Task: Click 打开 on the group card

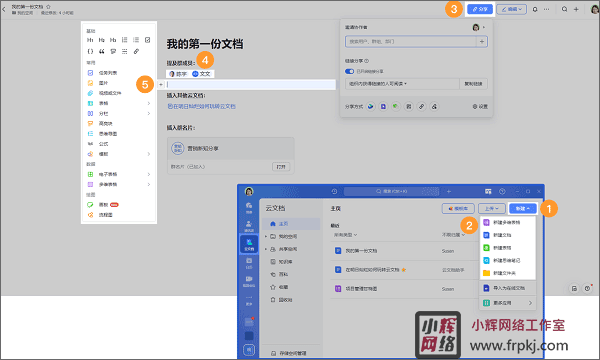Action: (x=281, y=167)
